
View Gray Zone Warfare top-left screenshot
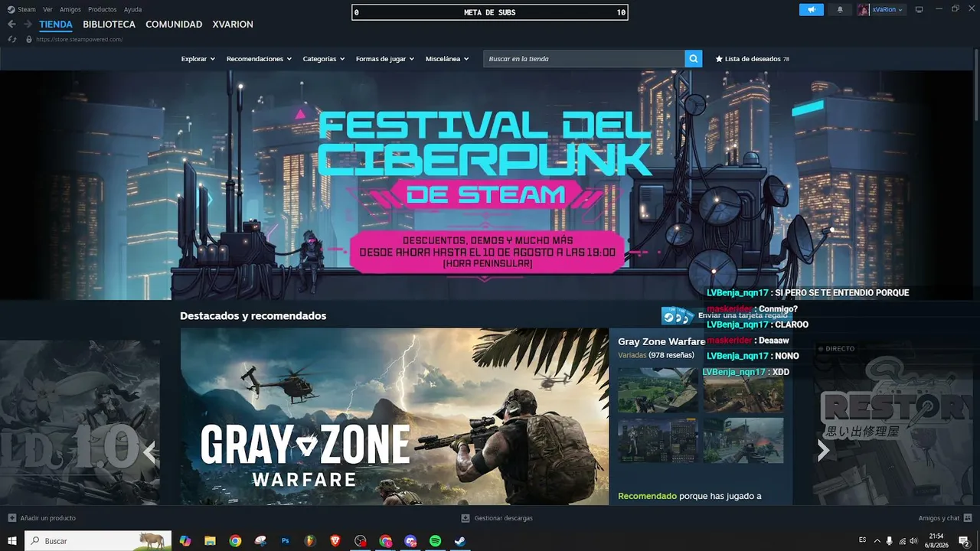[x=658, y=390]
